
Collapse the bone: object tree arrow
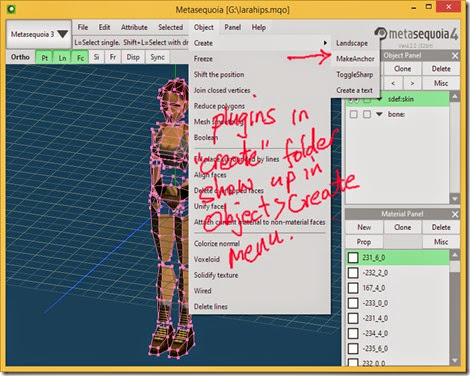(x=379, y=114)
